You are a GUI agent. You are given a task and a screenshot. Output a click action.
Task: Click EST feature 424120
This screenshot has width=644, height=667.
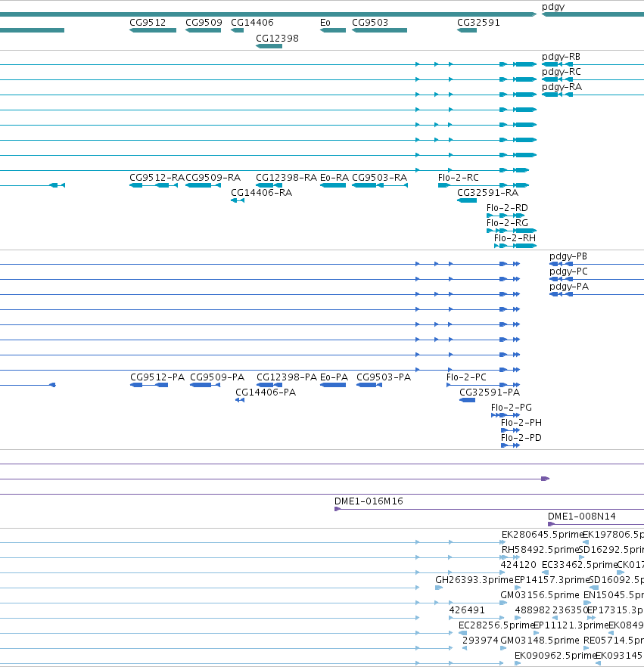tap(503, 572)
